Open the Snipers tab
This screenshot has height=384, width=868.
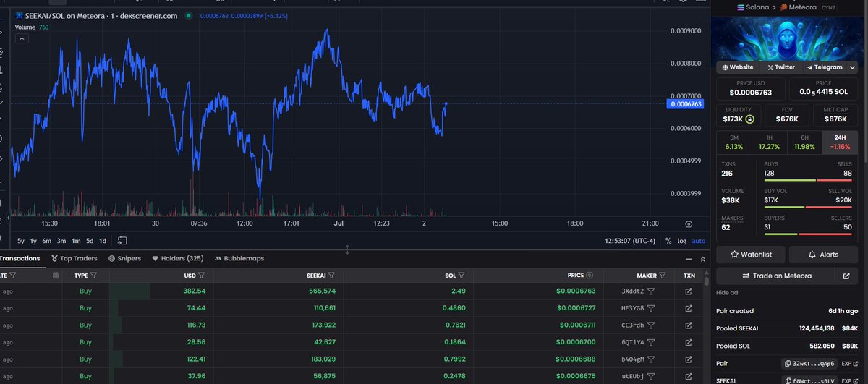click(124, 258)
